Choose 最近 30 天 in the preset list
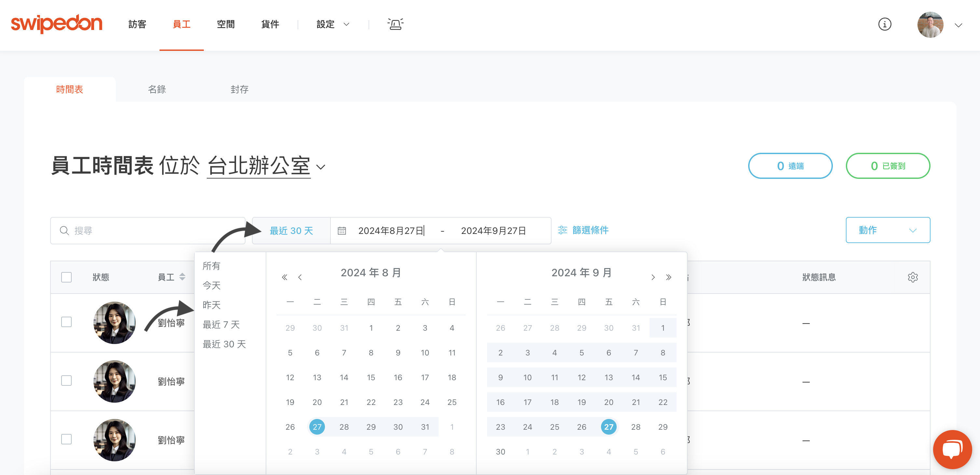Viewport: 980px width, 475px height. coord(224,344)
